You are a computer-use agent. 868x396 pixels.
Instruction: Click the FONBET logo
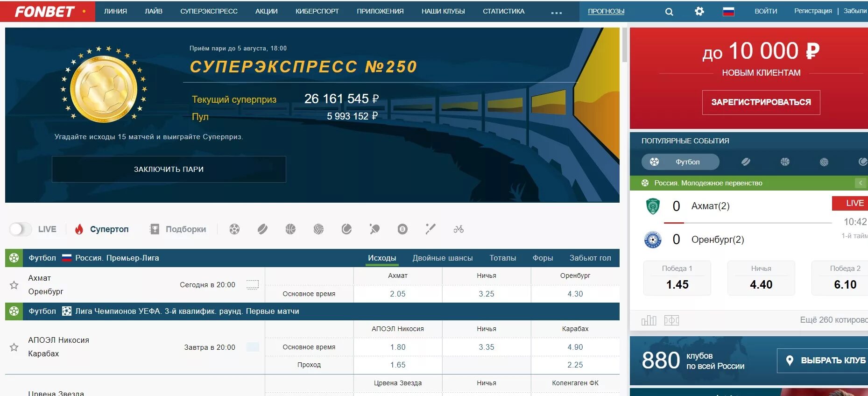[x=45, y=11]
